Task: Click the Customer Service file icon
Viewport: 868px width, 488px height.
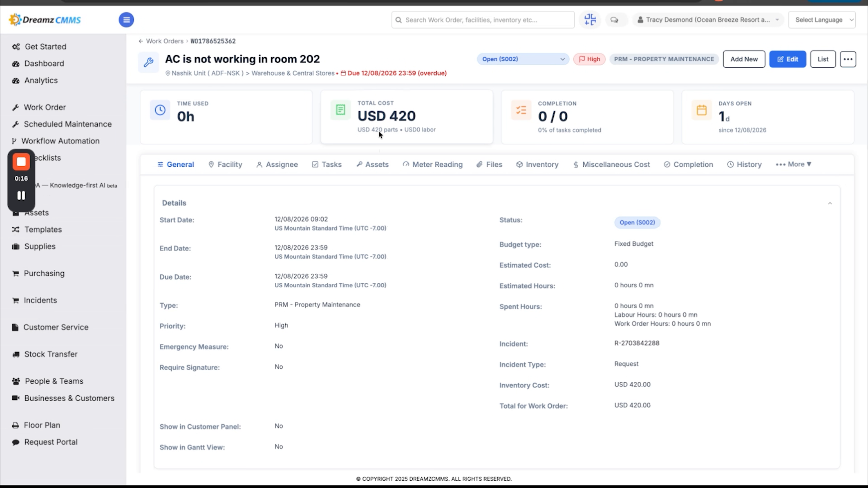Action: (15, 327)
